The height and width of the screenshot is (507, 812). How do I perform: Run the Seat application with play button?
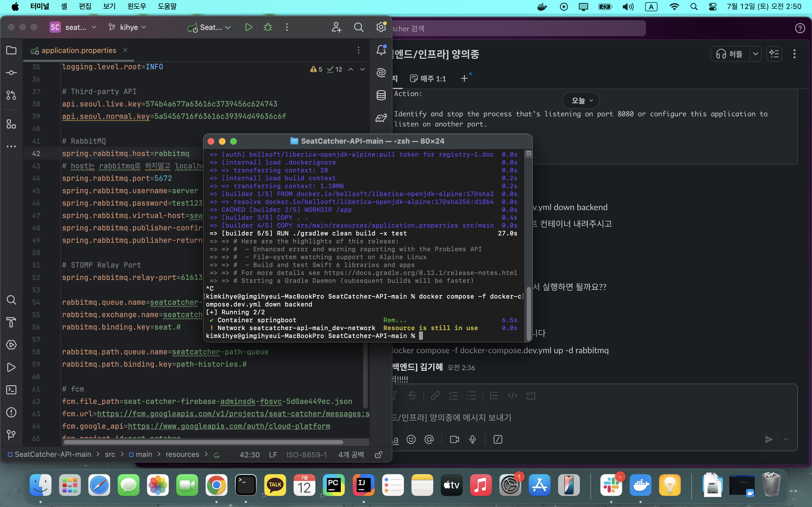(x=248, y=27)
